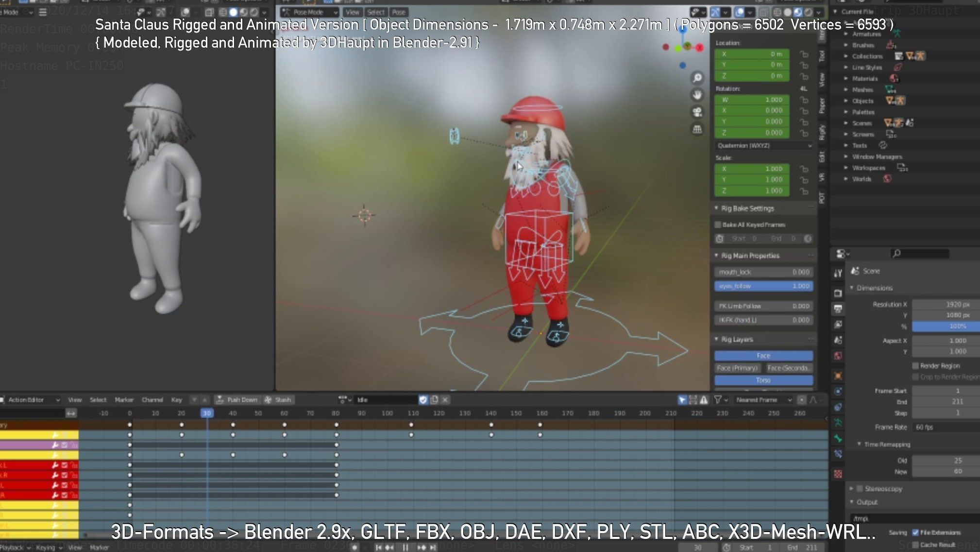The height and width of the screenshot is (552, 980).
Task: Lock the Rotation W value padlock
Action: click(804, 100)
